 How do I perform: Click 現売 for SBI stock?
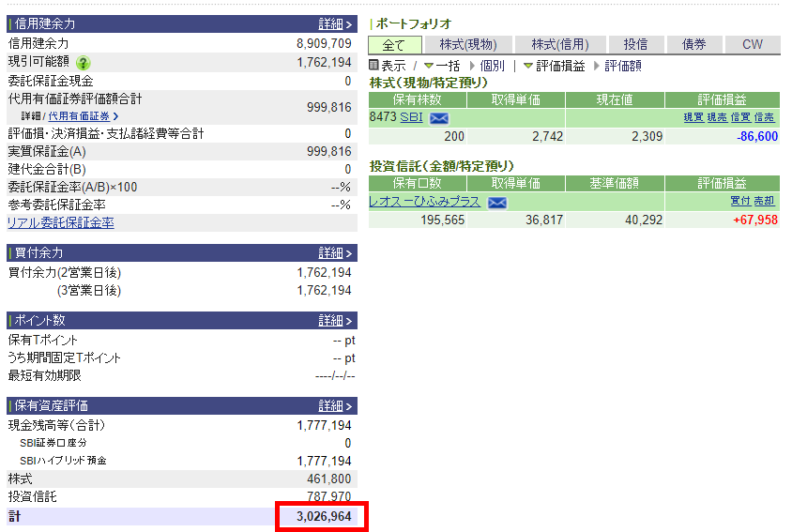pos(717,117)
